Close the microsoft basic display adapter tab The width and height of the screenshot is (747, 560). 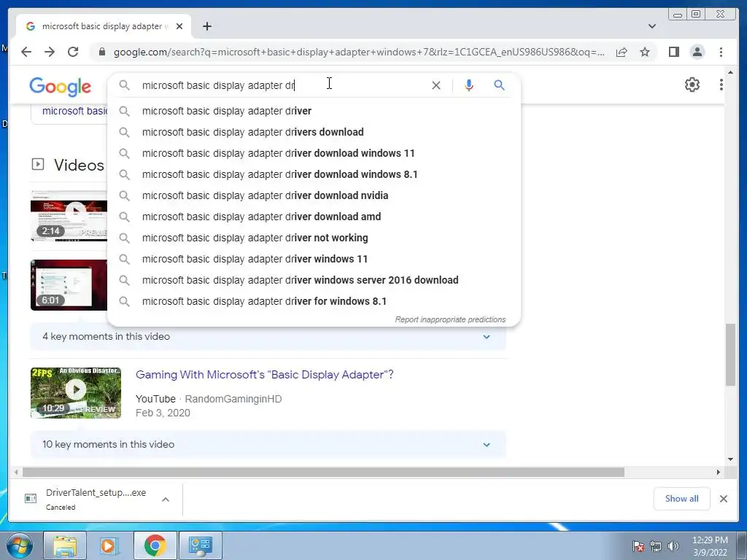point(179,26)
